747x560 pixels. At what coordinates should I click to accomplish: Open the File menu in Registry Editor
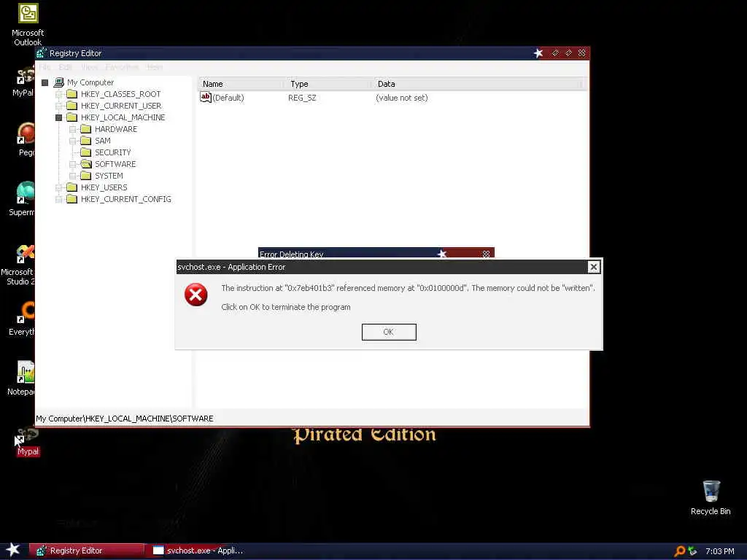pos(44,67)
